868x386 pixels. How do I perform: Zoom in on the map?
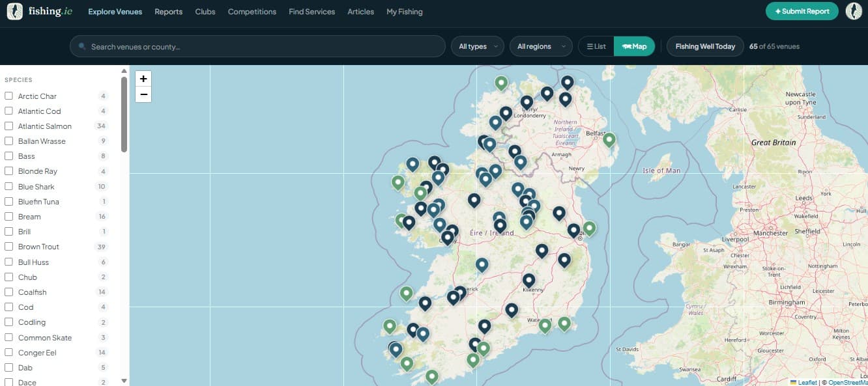coord(143,78)
